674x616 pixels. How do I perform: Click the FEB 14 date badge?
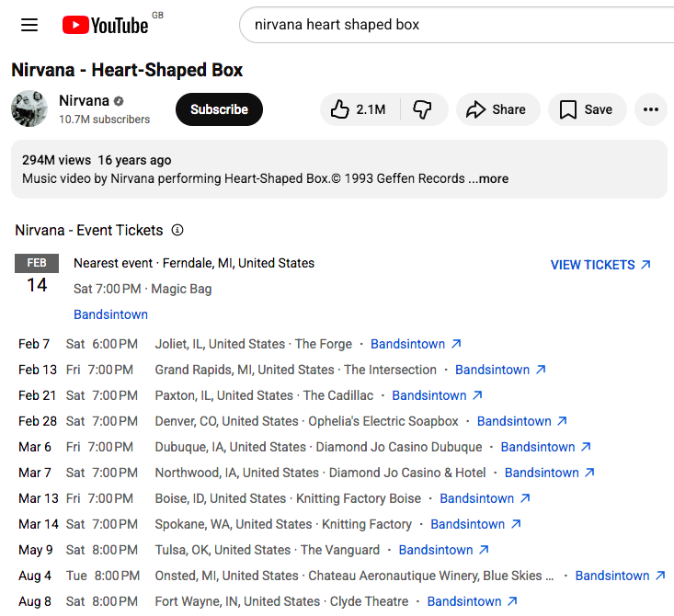point(37,274)
